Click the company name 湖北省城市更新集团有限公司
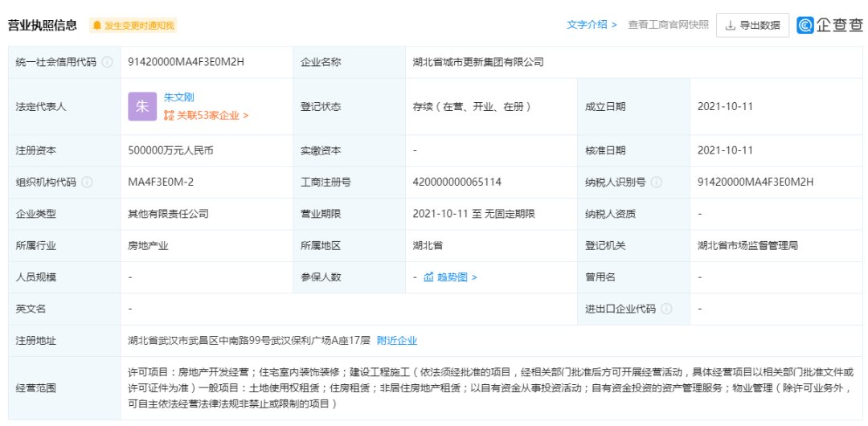Image resolution: width=868 pixels, height=426 pixels. click(478, 62)
